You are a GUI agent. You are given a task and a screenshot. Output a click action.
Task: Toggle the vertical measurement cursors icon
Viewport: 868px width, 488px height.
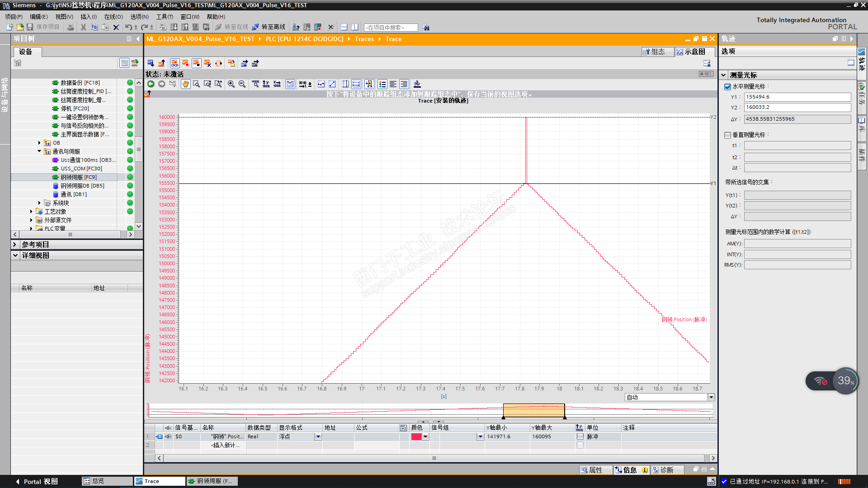[345, 84]
